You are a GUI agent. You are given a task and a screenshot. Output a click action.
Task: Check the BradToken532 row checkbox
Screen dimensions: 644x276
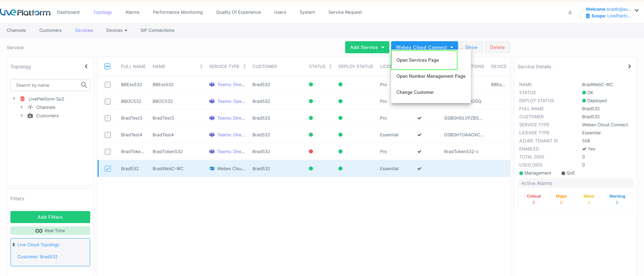[x=108, y=152]
